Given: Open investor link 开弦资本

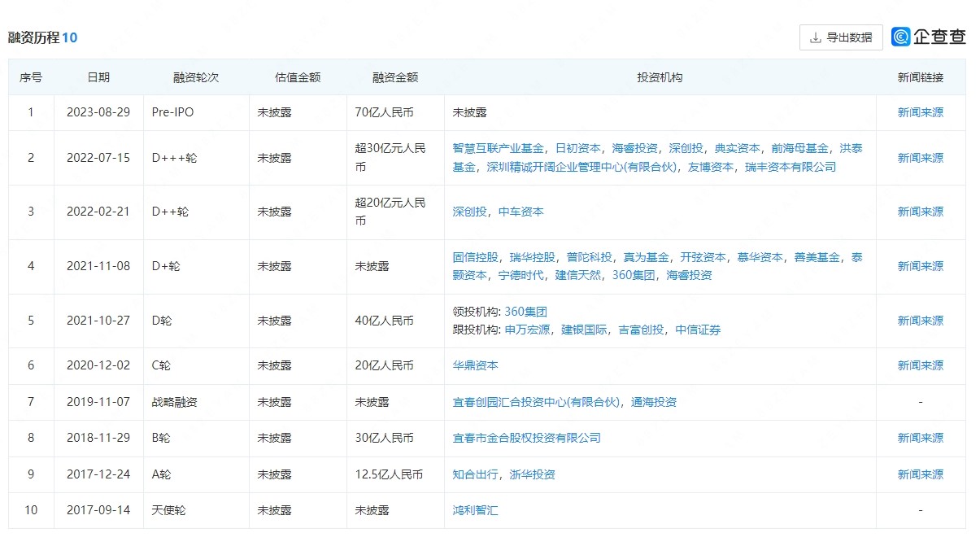Looking at the screenshot, I should pos(703,257).
